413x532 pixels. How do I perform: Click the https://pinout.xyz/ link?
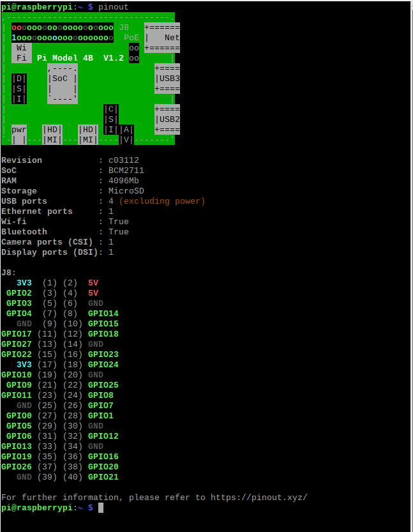(259, 498)
